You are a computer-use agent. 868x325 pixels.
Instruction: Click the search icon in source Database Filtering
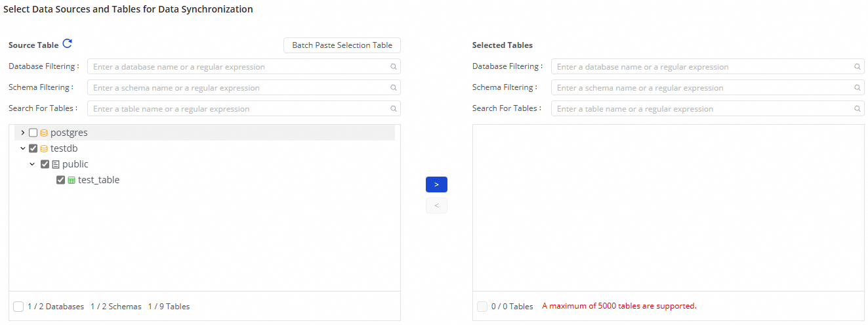tap(394, 66)
